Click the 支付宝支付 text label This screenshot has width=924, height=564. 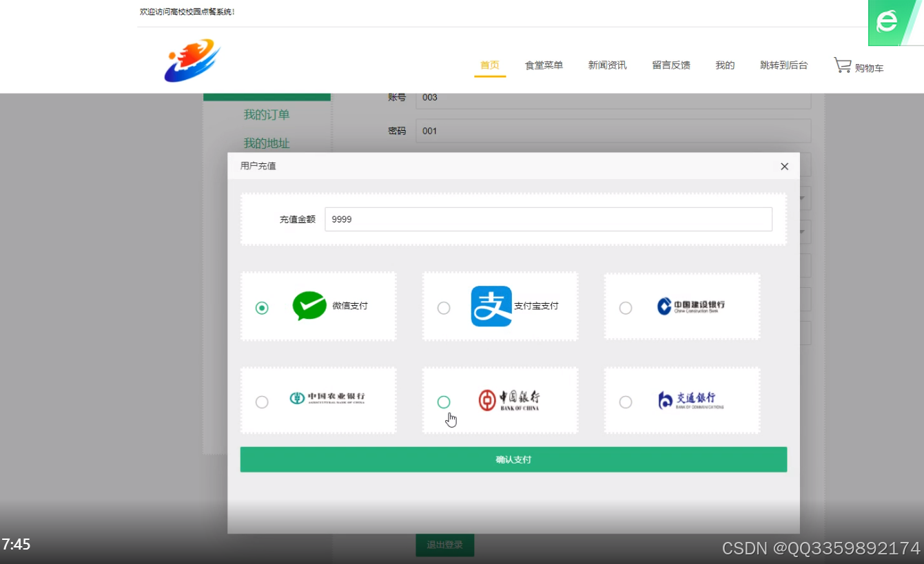pos(536,306)
